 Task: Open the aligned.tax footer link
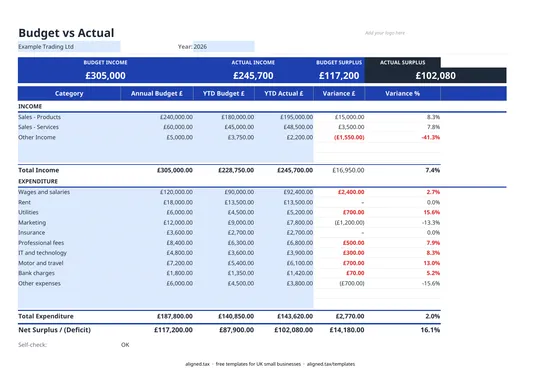point(197,364)
